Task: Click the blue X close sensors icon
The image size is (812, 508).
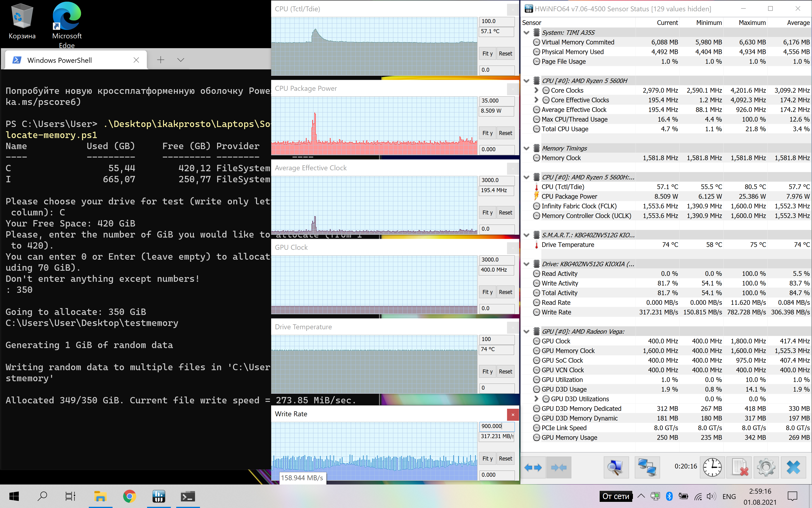Action: [793, 467]
